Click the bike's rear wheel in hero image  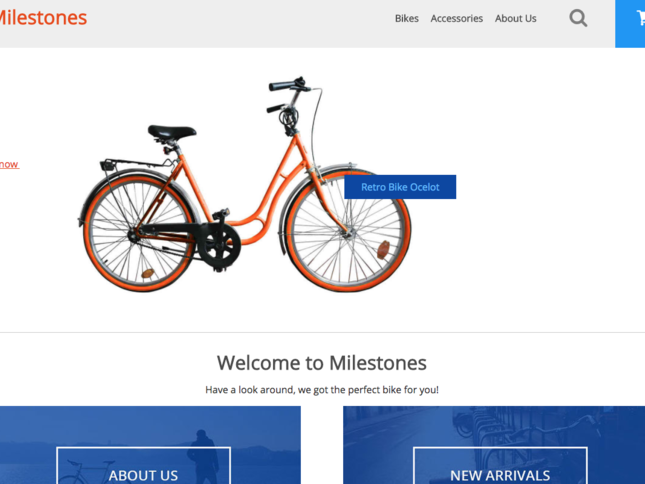pyautogui.click(x=140, y=233)
